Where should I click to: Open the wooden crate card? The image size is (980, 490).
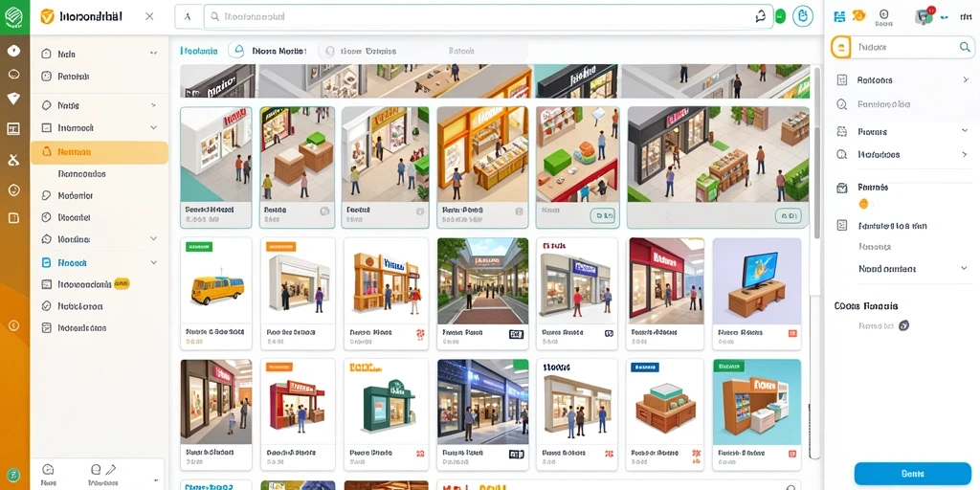664,414
